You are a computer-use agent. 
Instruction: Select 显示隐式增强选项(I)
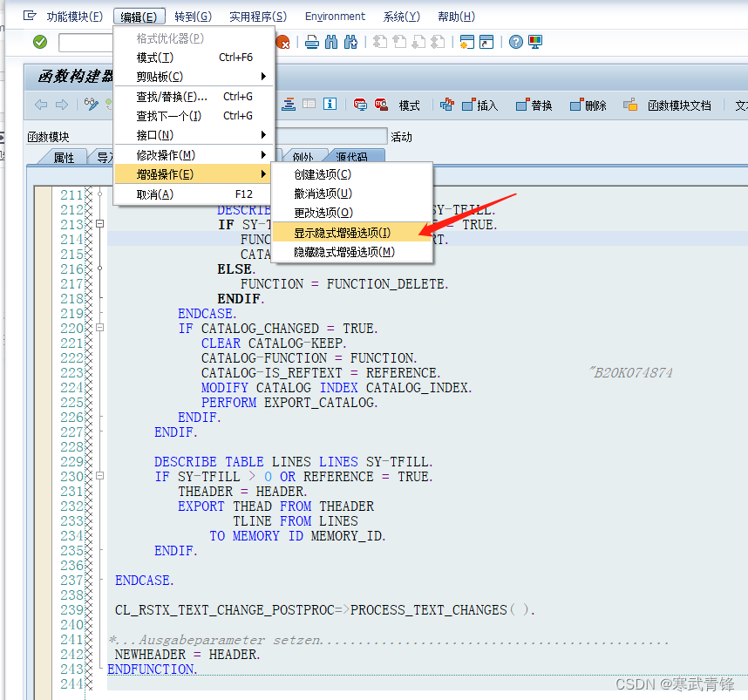[352, 233]
